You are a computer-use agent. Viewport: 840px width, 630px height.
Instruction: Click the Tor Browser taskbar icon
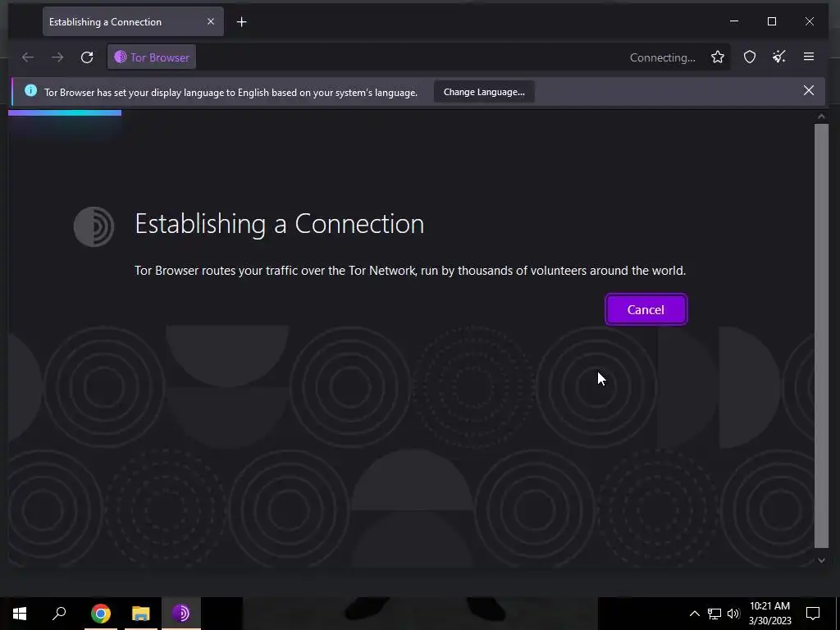click(x=181, y=614)
